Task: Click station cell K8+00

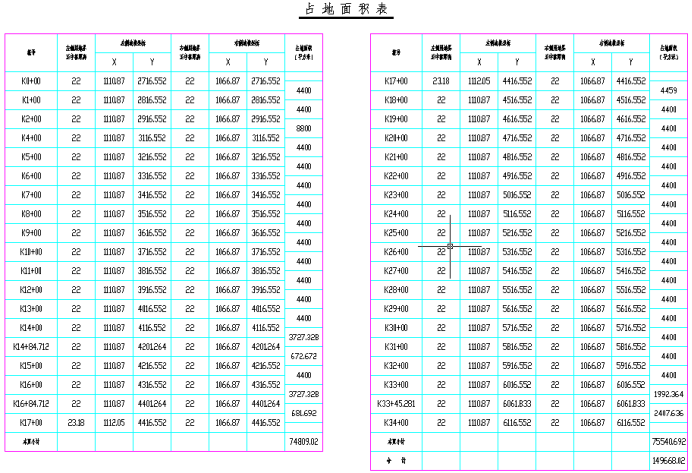Action: point(31,214)
